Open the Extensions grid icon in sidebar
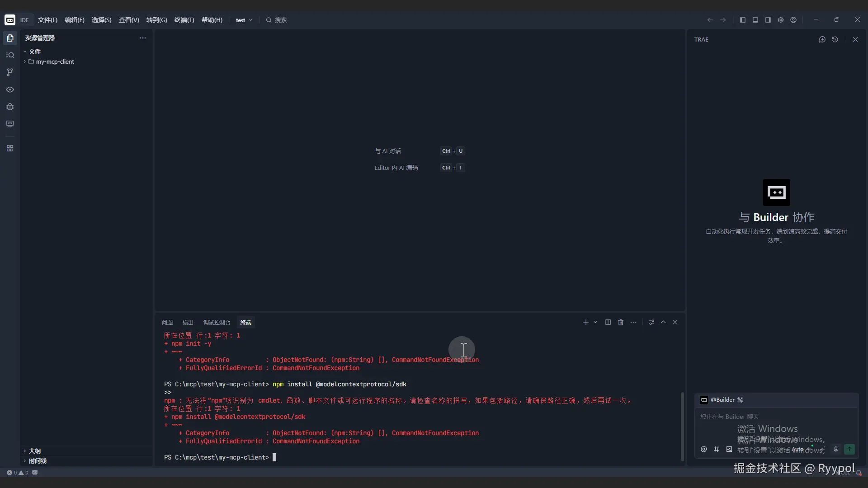This screenshot has width=868, height=488. 10,148
